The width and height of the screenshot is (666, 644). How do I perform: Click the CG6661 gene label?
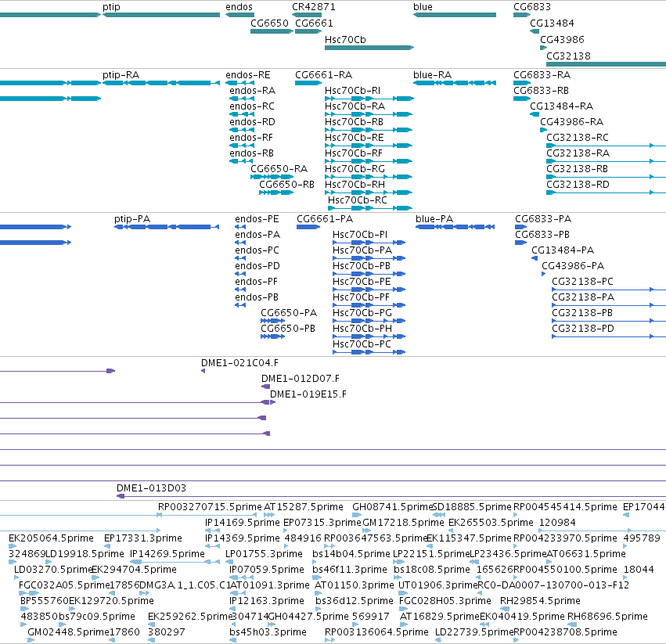[x=315, y=23]
